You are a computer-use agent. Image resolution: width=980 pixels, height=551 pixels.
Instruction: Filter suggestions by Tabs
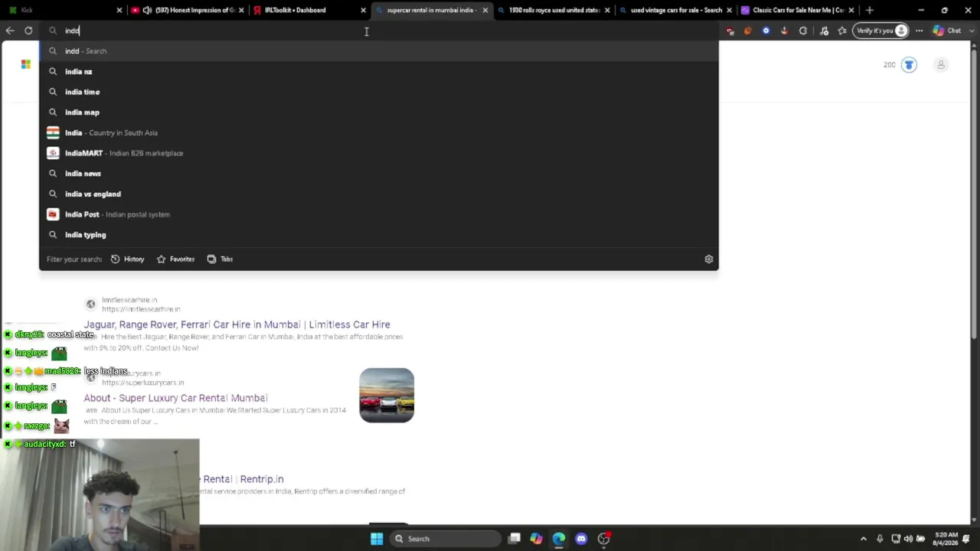(220, 259)
